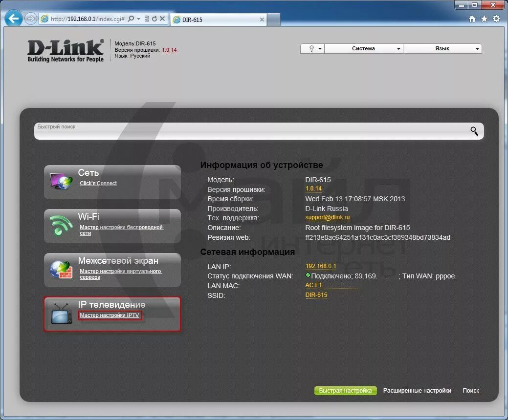Click the Межсетевой экран heading
Image resolution: width=508 pixels, height=420 pixels.
click(x=118, y=260)
